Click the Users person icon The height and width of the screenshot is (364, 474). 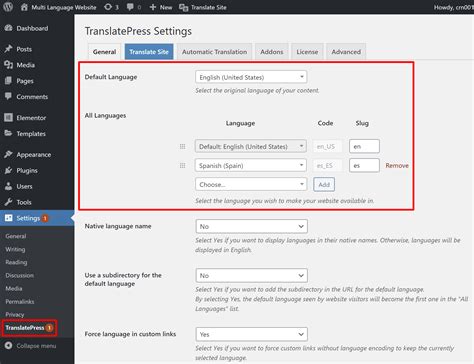coord(9,186)
